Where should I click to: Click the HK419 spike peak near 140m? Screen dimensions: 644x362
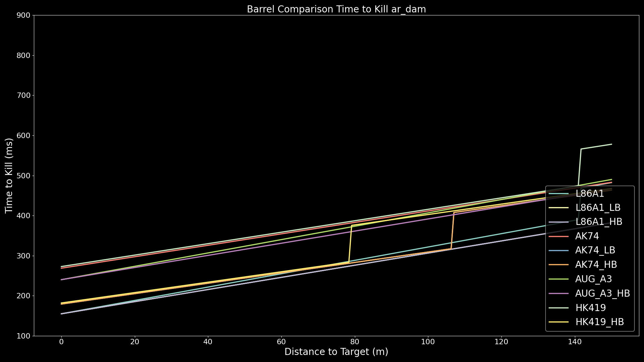click(x=581, y=149)
